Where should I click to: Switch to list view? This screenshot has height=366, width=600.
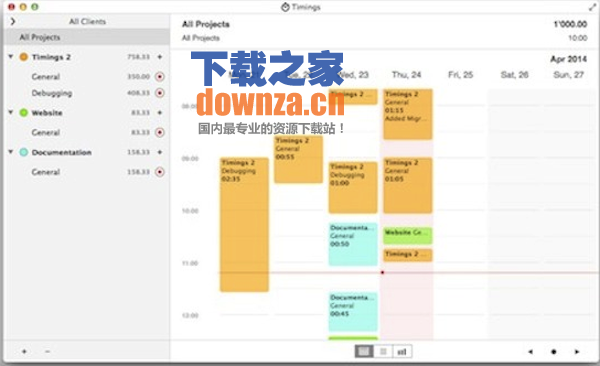coord(383,351)
